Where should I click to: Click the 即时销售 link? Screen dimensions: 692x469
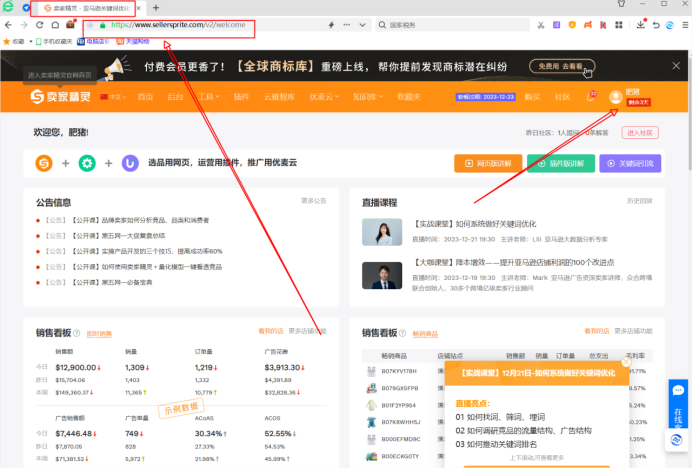click(x=99, y=334)
